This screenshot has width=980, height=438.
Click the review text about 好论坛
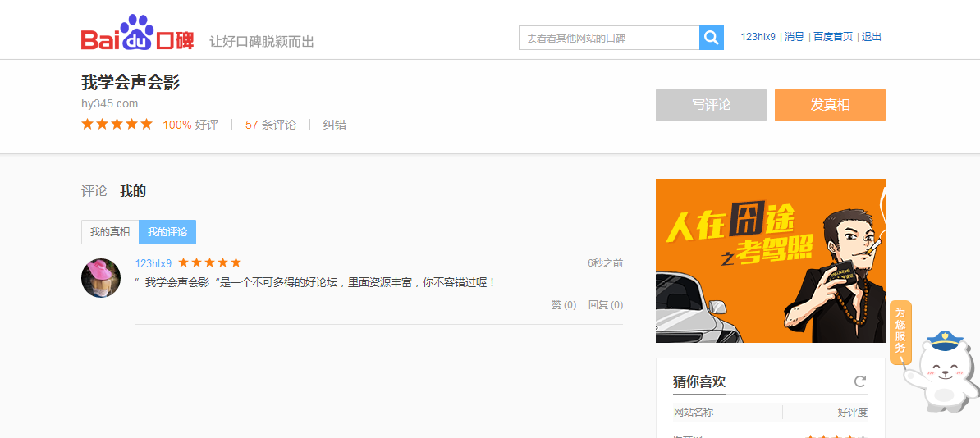(316, 282)
